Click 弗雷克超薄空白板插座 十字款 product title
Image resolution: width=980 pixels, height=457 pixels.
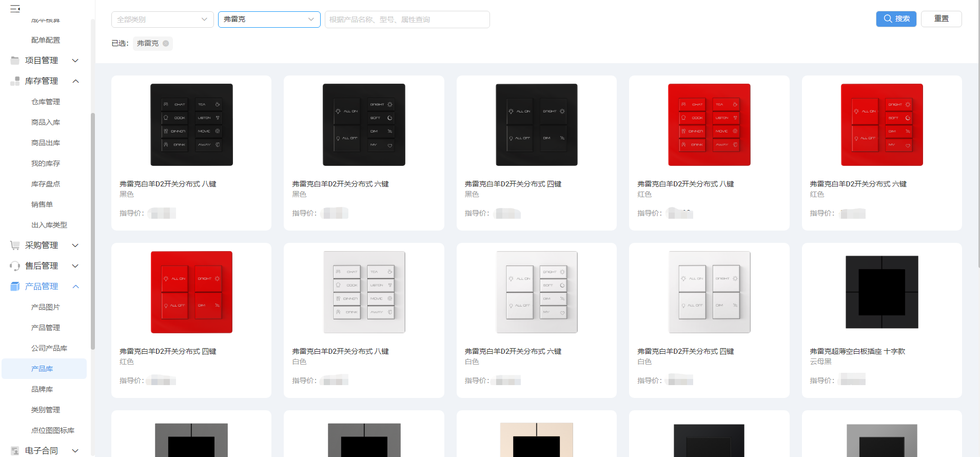pos(857,351)
